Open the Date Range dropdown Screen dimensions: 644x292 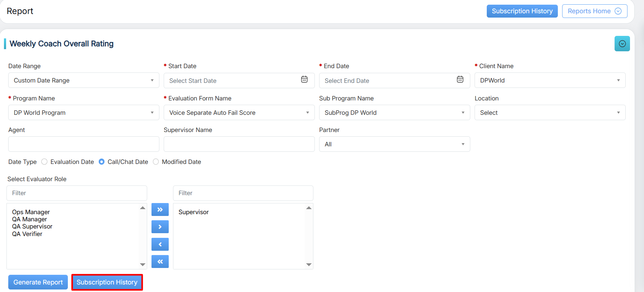tap(84, 80)
